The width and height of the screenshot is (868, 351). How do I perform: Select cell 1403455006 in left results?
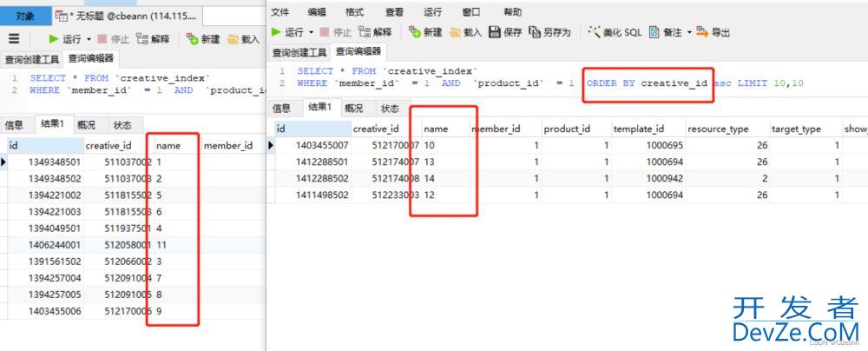coord(45,311)
